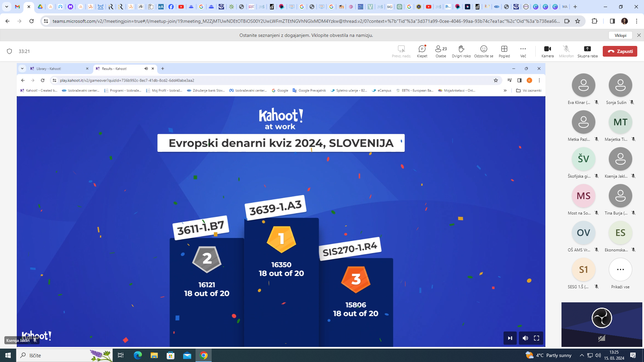Open File Explorer from taskbar
644x362 pixels.
tap(154, 355)
